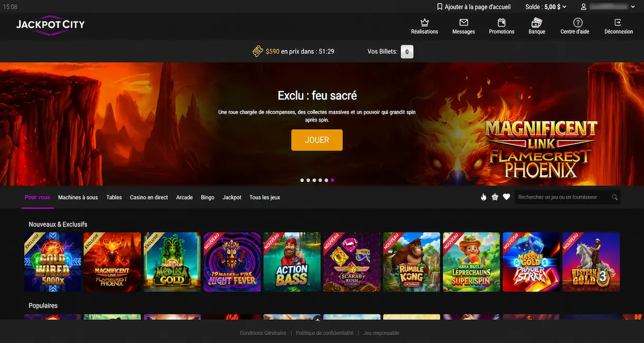Screen dimensions: 644x343
Task: Open the Casino en direct tab
Action: [x=149, y=197]
